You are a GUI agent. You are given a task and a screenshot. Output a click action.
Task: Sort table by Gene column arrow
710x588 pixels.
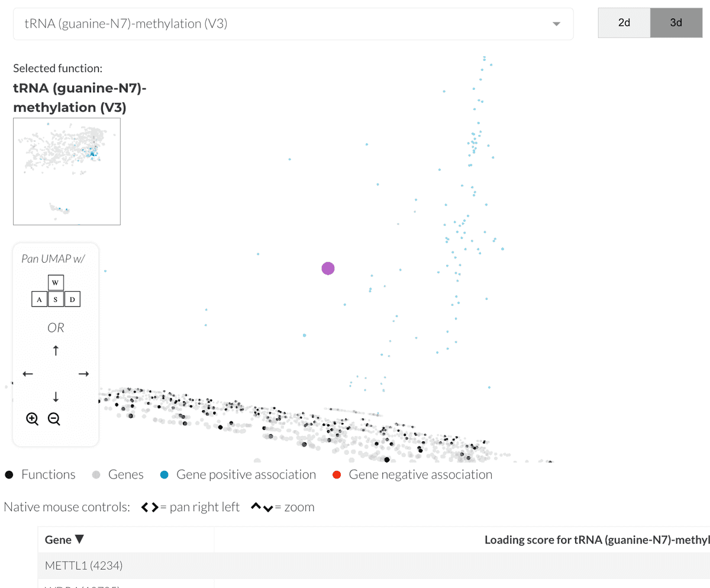pyautogui.click(x=79, y=539)
